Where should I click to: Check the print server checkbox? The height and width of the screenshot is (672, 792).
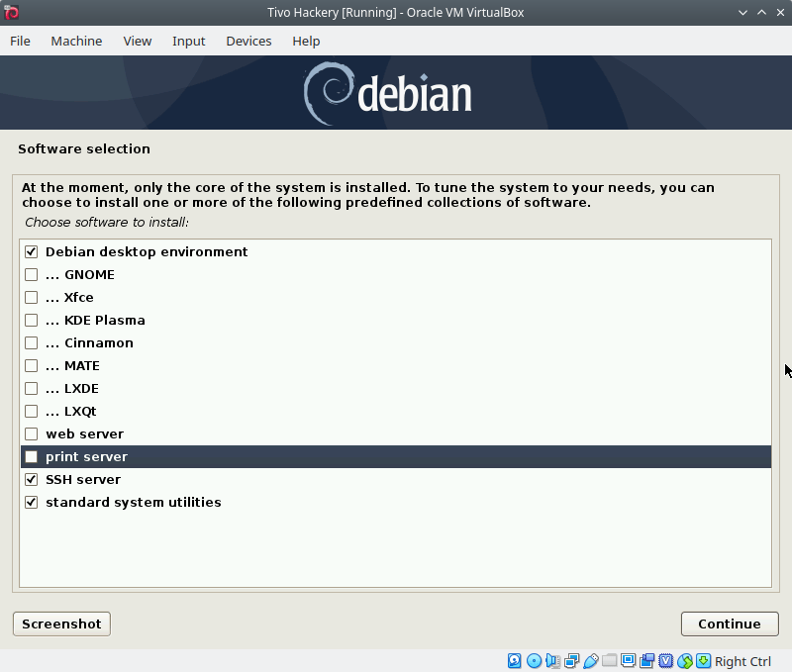click(x=32, y=456)
